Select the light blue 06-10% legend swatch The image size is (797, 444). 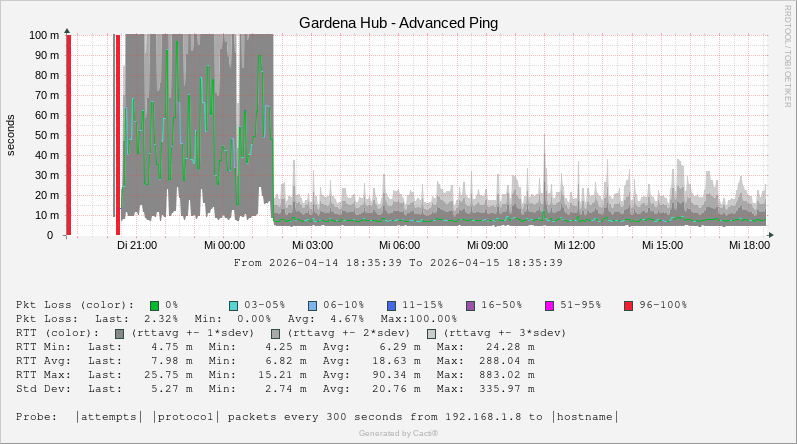tap(312, 305)
